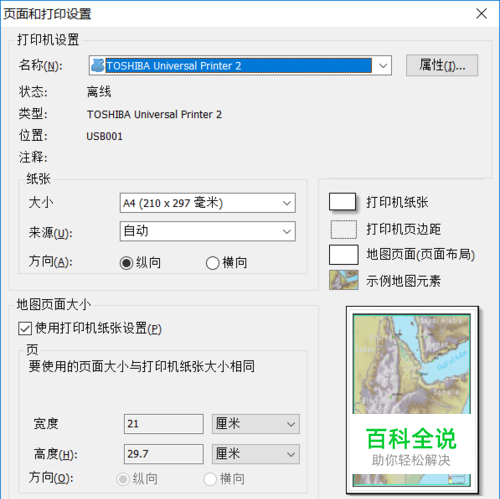Click the printer paper legend icon
Viewport: 500px width, 499px height.
tap(343, 202)
